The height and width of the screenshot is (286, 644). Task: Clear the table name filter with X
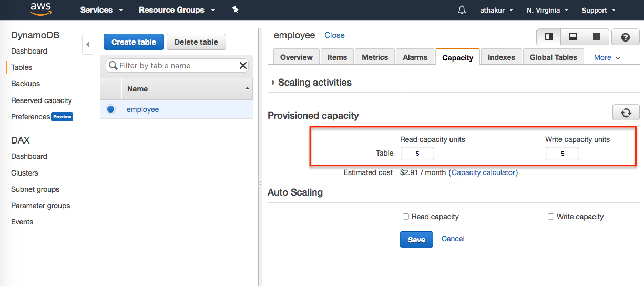tap(243, 66)
